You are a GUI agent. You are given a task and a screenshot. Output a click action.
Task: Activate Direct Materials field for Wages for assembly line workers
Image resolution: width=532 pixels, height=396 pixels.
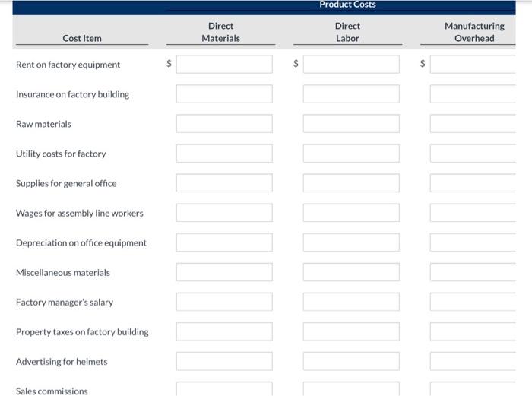pyautogui.click(x=224, y=213)
